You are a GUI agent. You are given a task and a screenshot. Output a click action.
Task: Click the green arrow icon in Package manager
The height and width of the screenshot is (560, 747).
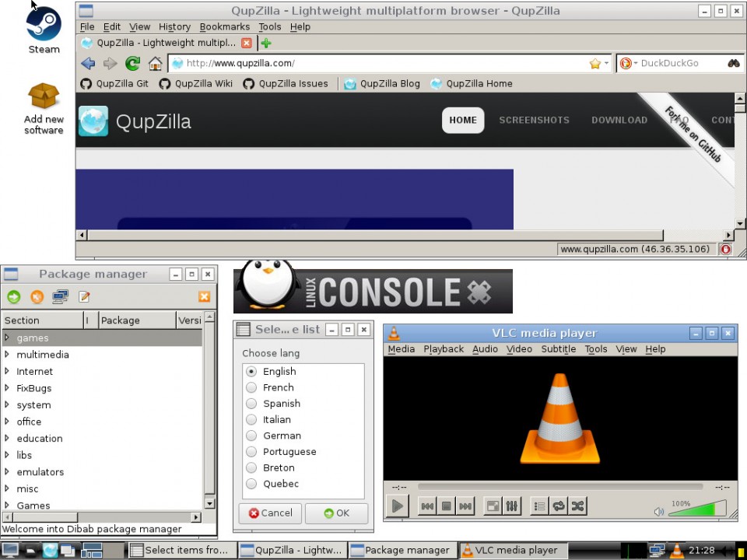click(14, 297)
